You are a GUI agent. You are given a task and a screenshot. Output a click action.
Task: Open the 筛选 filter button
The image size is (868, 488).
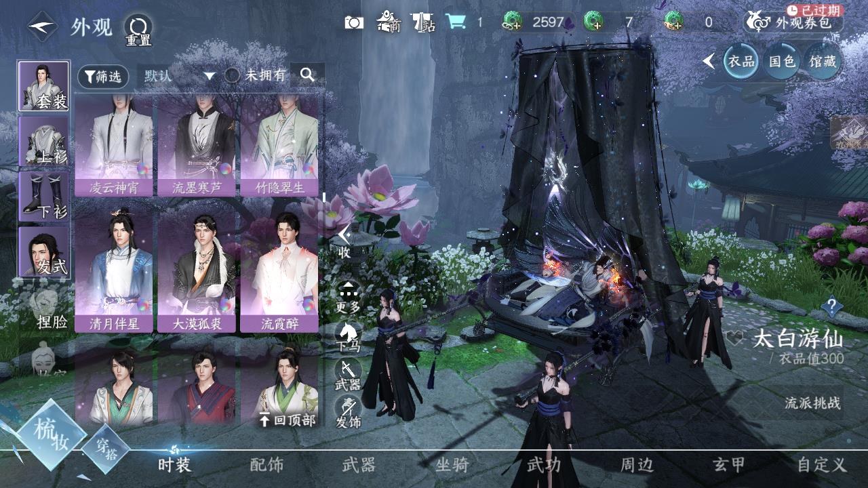pos(103,77)
